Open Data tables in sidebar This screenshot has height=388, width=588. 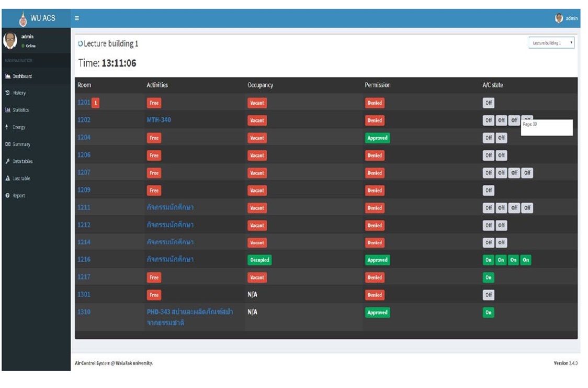tap(22, 161)
